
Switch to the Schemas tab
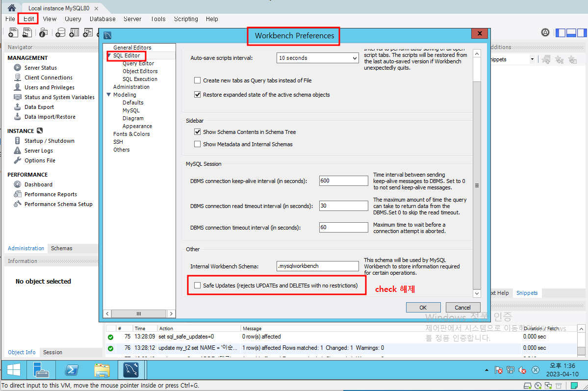[61, 248]
